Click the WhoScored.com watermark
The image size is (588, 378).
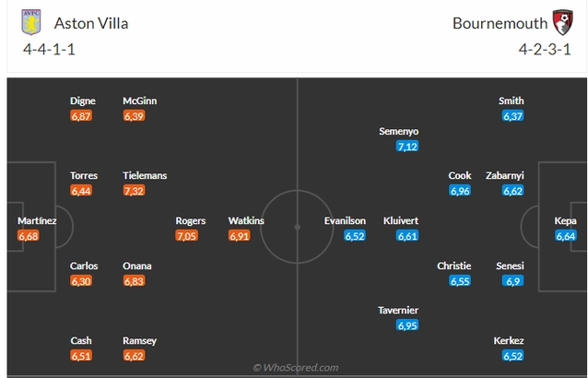[296, 368]
